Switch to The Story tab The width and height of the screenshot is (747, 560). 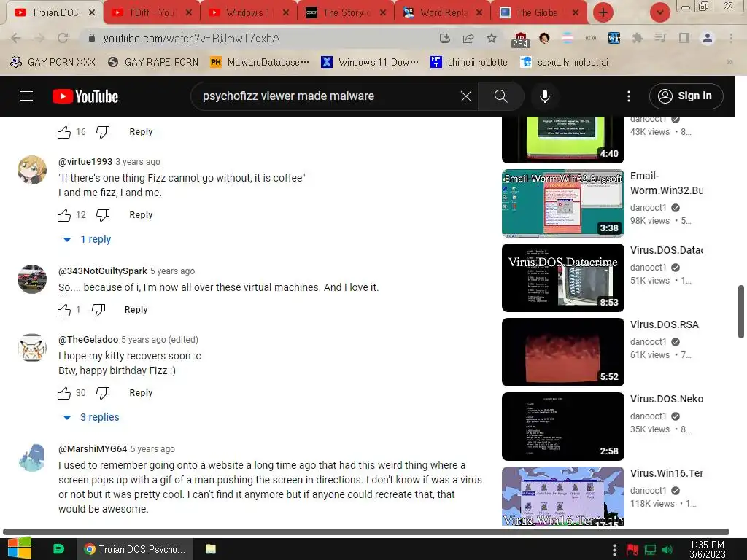pos(345,12)
